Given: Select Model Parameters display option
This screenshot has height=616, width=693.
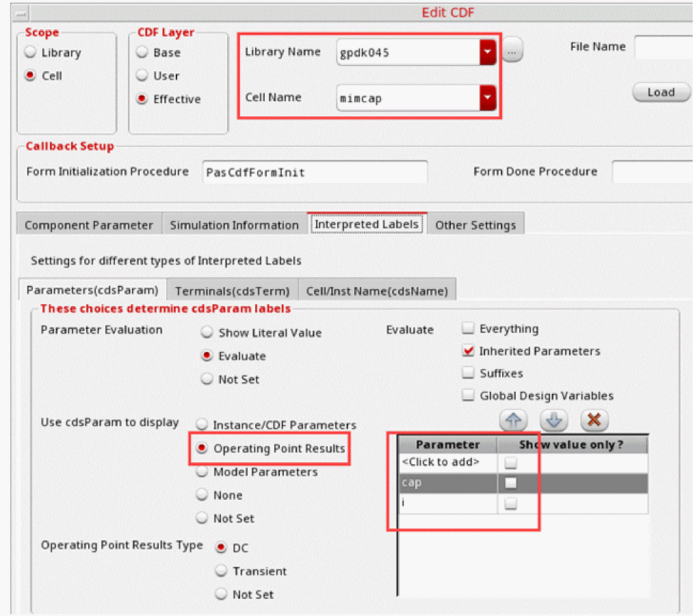Looking at the screenshot, I should [x=202, y=472].
